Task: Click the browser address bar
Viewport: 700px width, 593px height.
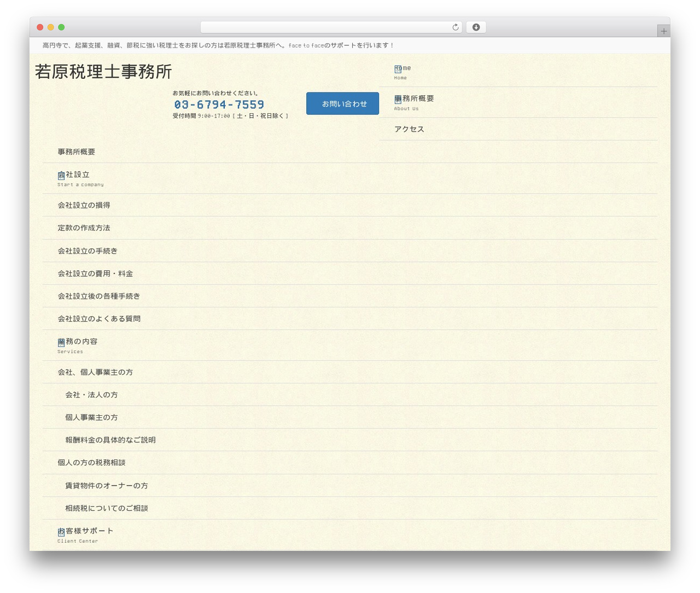Action: [331, 27]
